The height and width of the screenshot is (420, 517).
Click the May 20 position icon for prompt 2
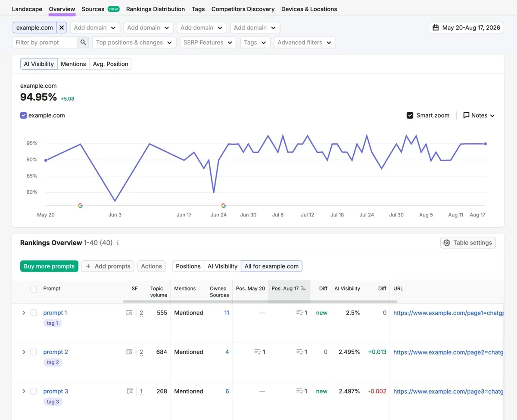click(257, 352)
